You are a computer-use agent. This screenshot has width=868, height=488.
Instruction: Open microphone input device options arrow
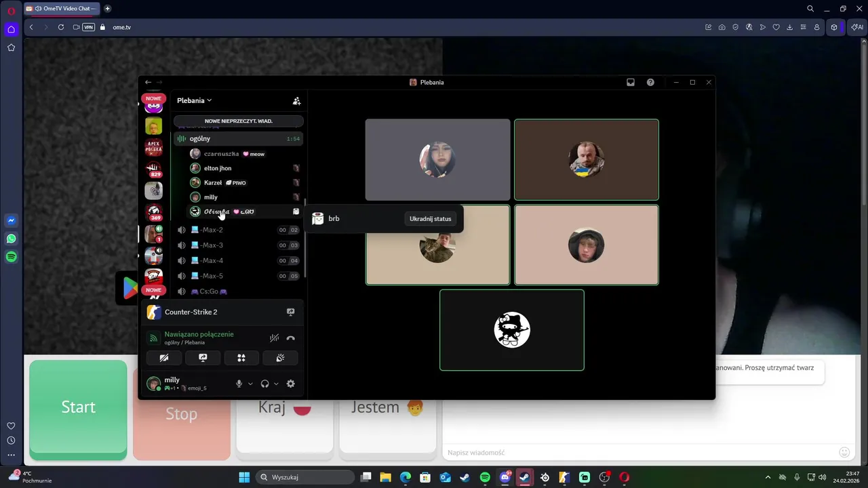coord(250,384)
